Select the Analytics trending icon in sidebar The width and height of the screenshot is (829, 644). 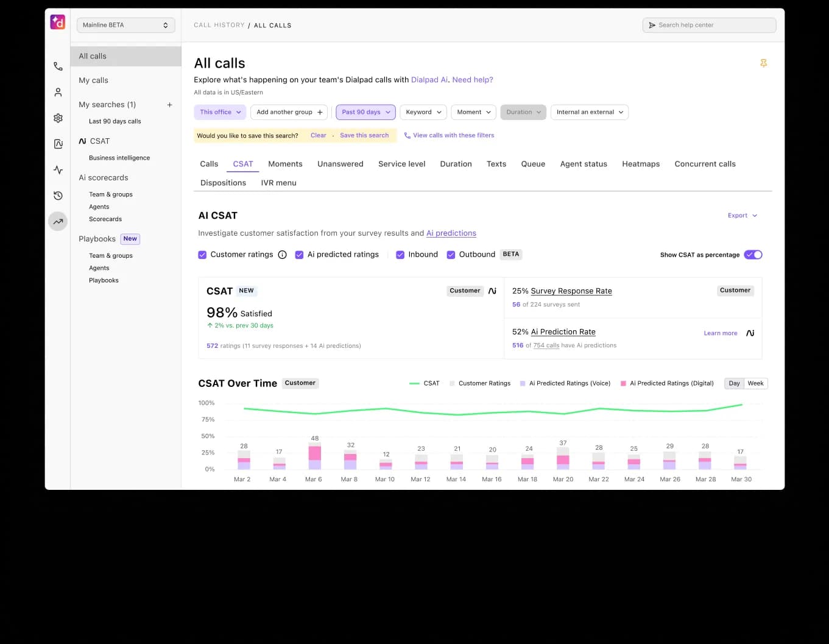pos(58,221)
